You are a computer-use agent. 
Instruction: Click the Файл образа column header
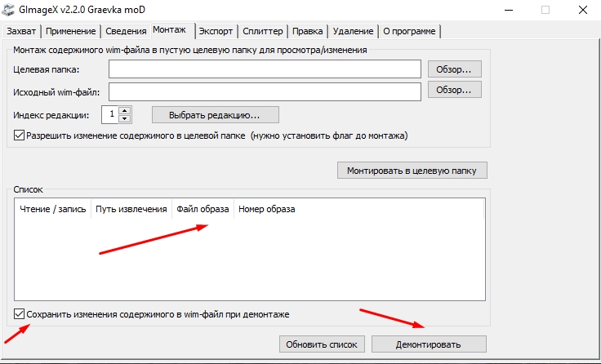coord(203,209)
